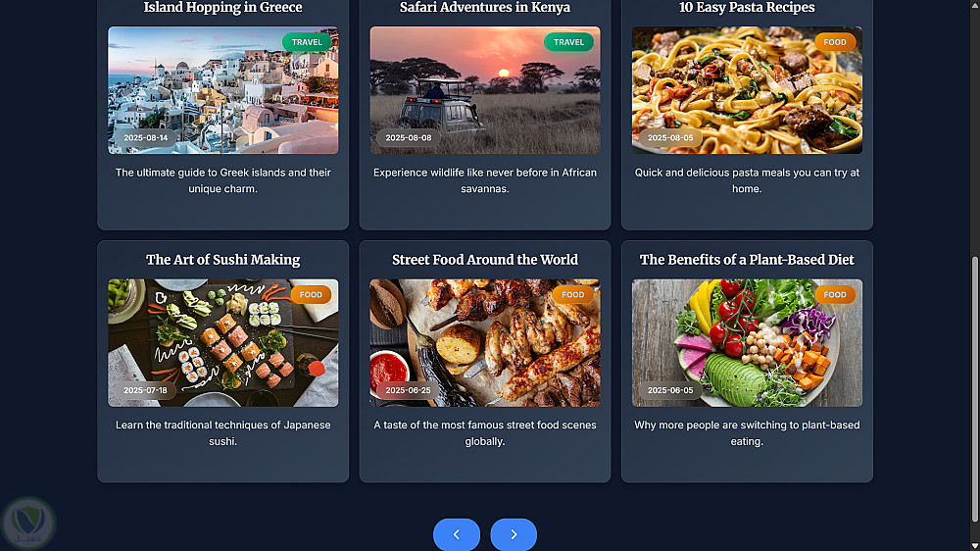The height and width of the screenshot is (551, 980).
Task: Click the 2025-06-25 date badge
Action: click(x=408, y=390)
